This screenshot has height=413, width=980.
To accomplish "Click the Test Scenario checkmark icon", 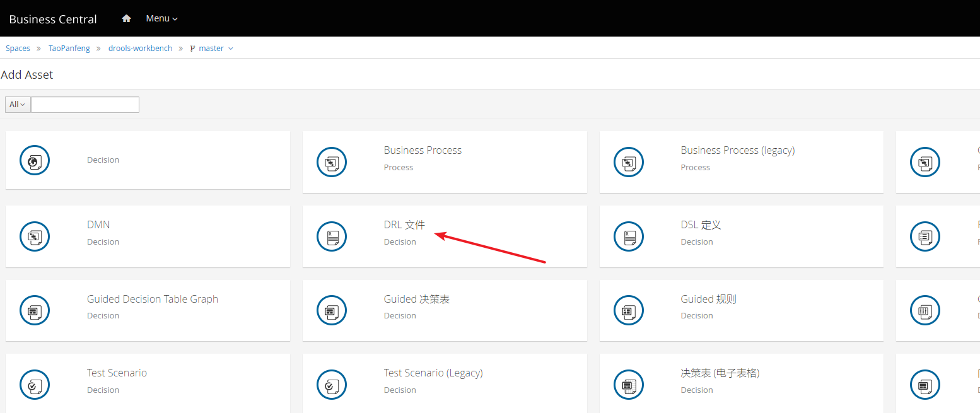I will (35, 385).
